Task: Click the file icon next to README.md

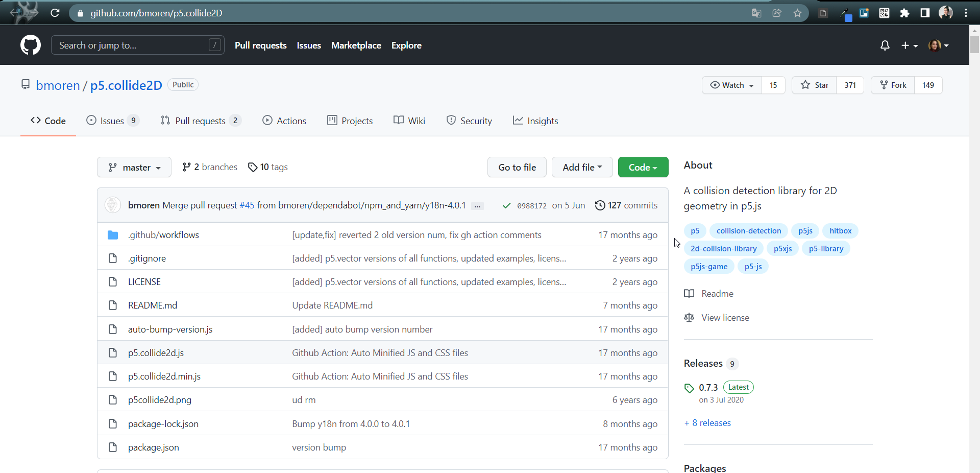Action: pos(113,305)
